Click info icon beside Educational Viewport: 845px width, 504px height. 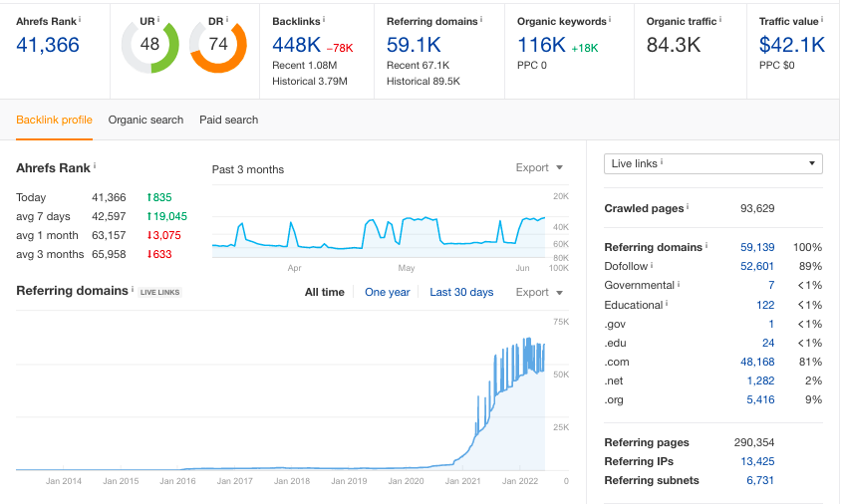tap(667, 304)
